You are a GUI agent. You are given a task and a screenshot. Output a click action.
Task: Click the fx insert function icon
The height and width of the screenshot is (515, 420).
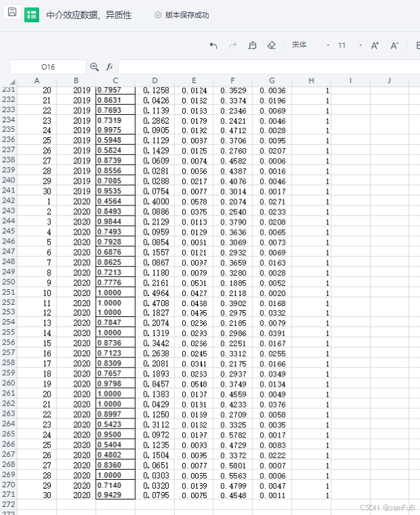(109, 67)
